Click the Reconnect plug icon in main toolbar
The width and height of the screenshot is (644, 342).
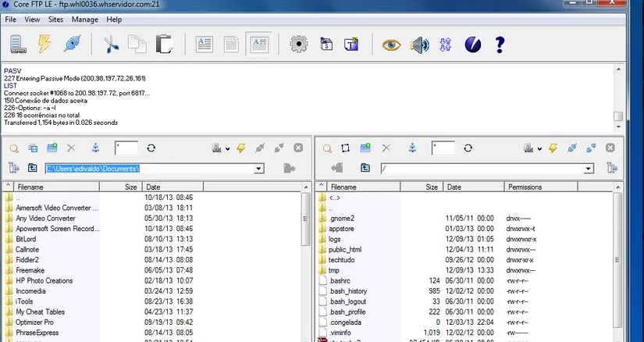(73, 44)
